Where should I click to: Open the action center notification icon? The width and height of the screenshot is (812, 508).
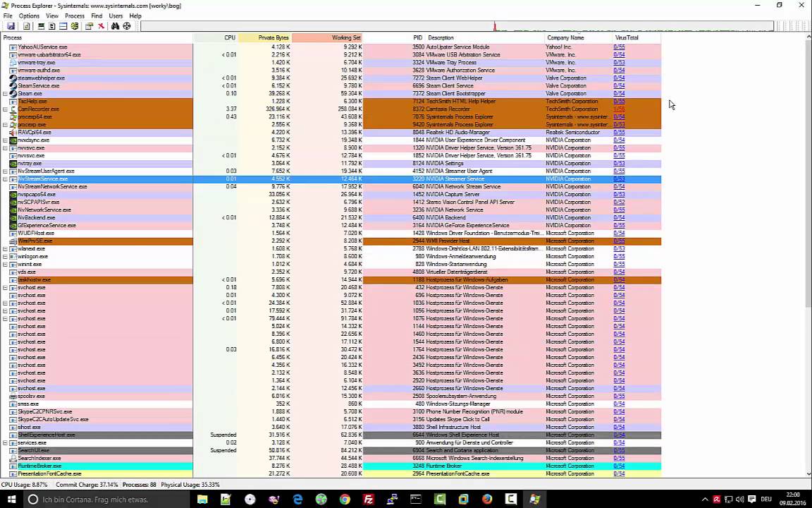752,500
